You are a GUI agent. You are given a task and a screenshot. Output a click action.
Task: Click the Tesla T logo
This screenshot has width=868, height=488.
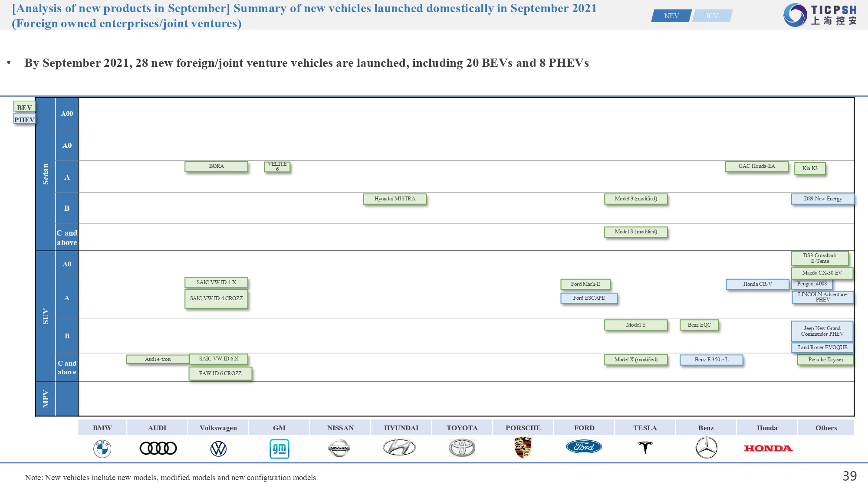coord(645,447)
